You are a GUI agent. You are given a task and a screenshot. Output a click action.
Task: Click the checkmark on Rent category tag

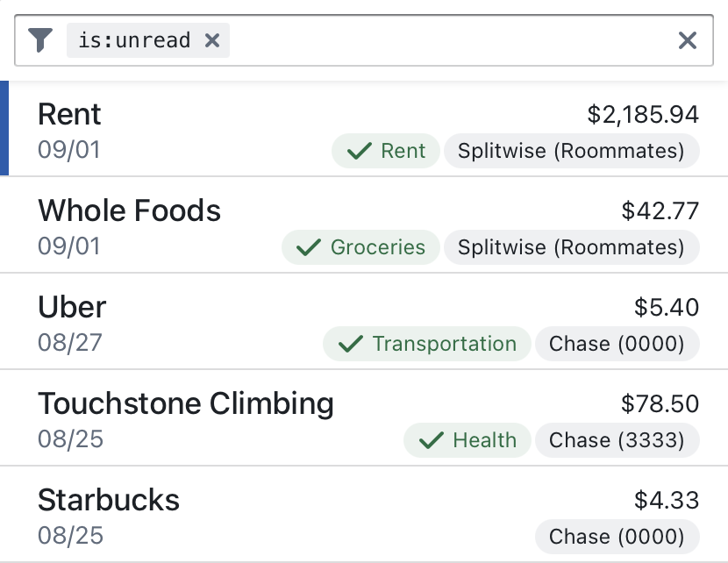click(360, 151)
